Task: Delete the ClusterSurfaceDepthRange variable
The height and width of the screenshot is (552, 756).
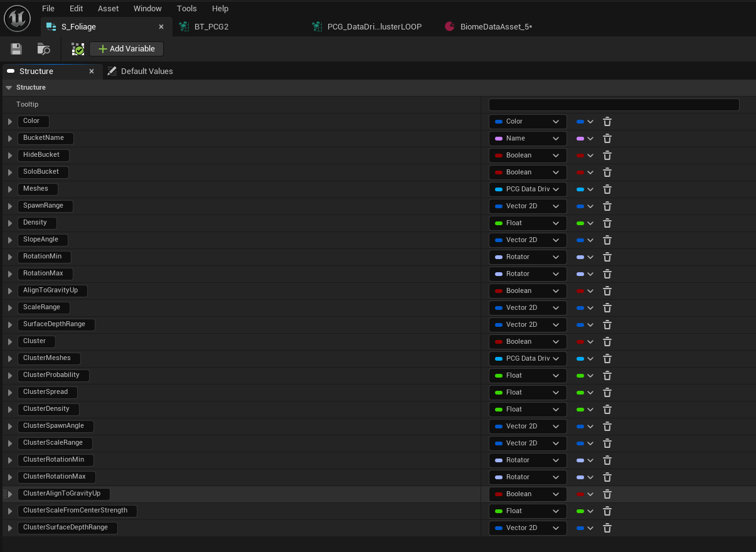Action: click(x=607, y=528)
